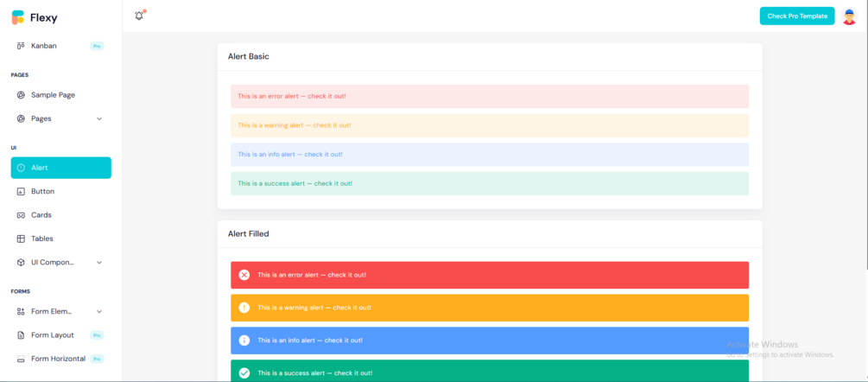
Task: Click the filled info alert icon
Action: tap(244, 341)
